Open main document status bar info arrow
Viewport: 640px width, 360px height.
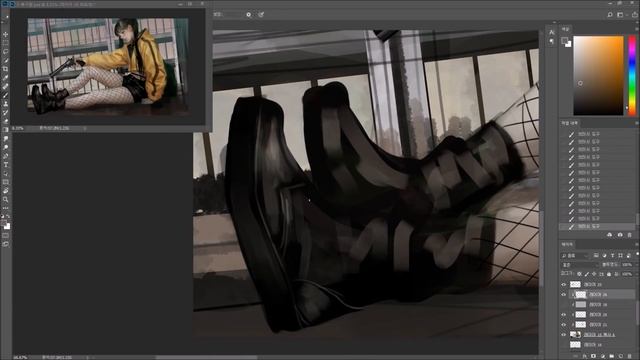[87, 357]
